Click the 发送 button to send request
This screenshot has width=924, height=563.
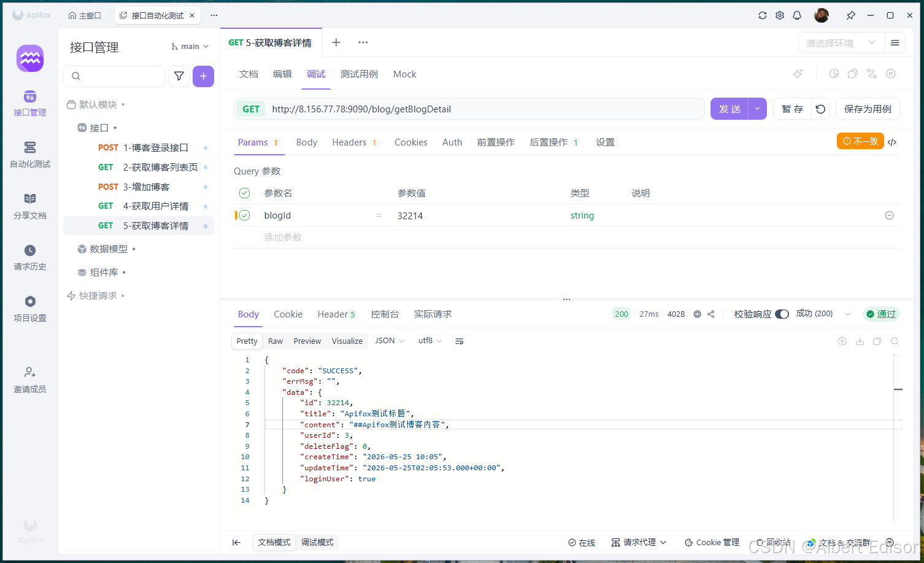730,109
